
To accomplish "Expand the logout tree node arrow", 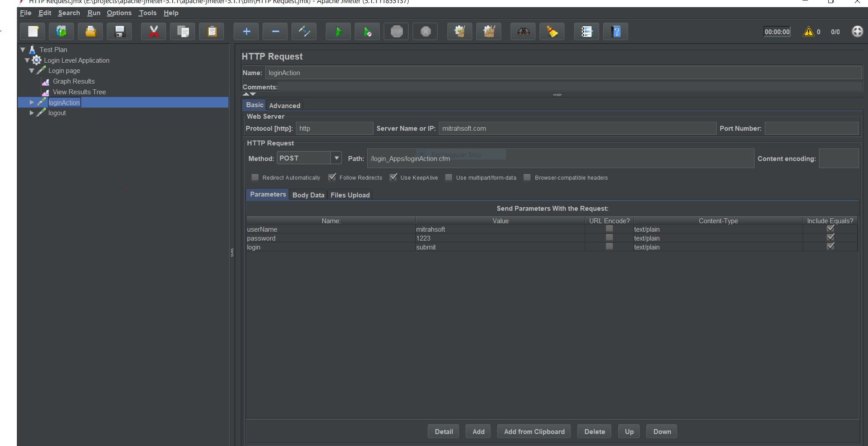I will click(x=32, y=113).
